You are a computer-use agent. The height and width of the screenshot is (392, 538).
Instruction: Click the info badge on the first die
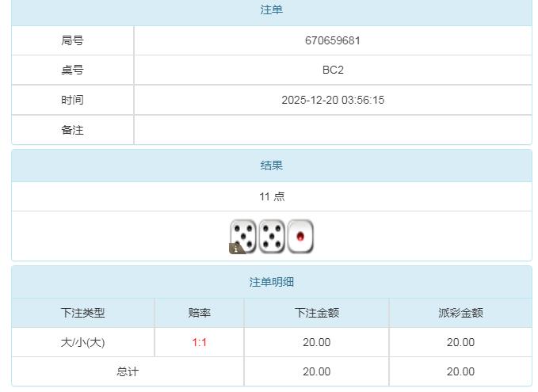(236, 248)
